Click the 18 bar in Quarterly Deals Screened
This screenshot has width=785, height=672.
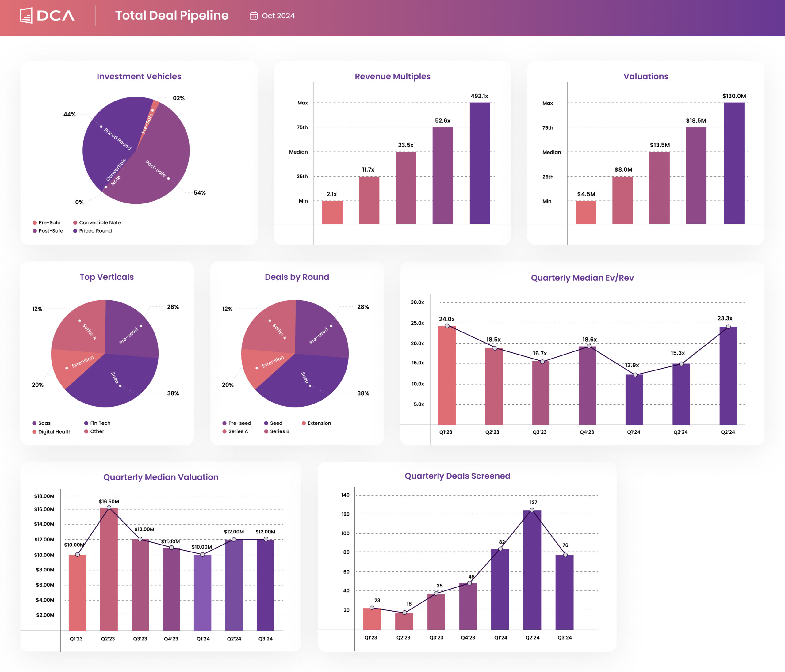(404, 621)
